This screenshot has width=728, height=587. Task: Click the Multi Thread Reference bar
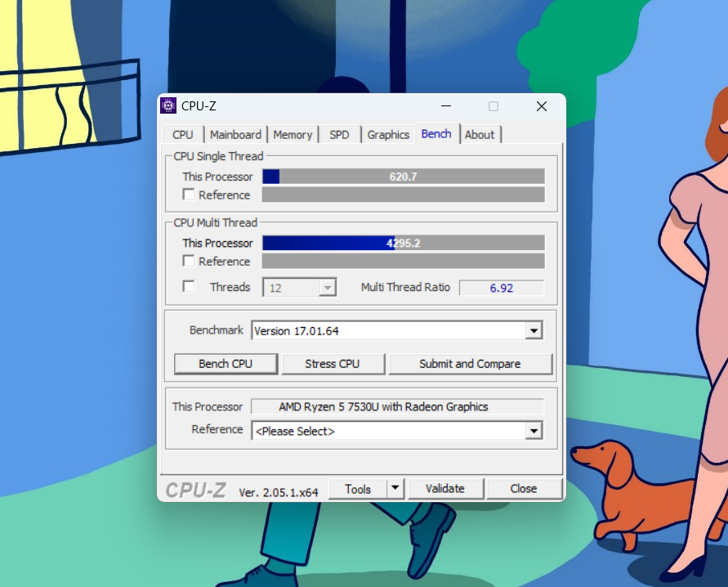tap(404, 261)
